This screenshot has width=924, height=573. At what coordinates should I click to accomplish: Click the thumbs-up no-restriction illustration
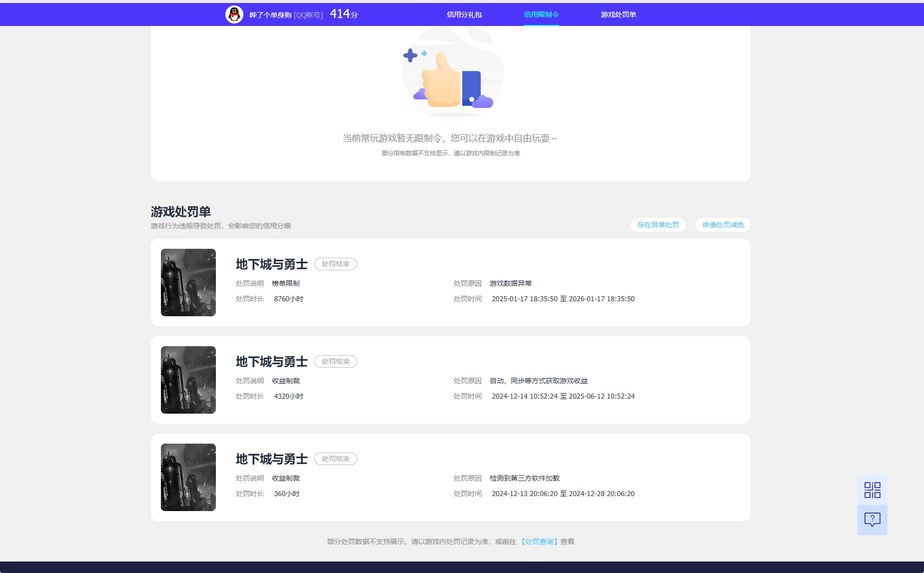tap(452, 73)
